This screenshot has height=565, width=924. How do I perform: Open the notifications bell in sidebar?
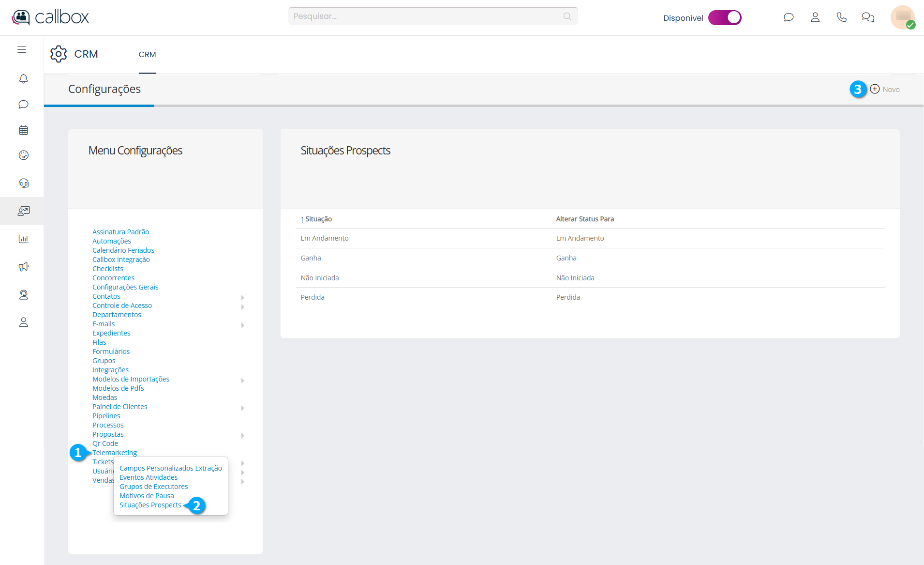23,78
